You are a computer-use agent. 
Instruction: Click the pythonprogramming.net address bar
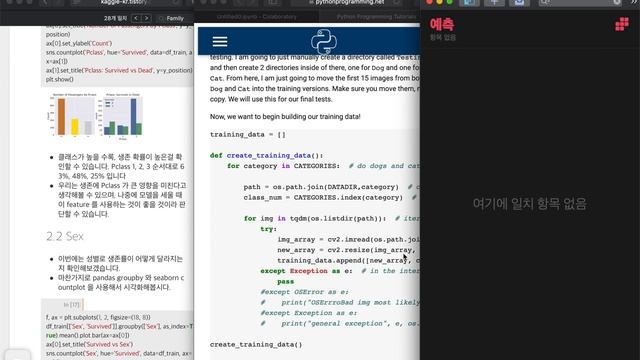pyautogui.click(x=346, y=2)
